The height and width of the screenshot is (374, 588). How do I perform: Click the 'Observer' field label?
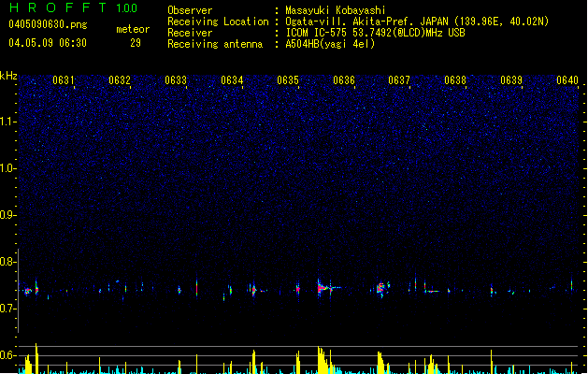(x=190, y=10)
